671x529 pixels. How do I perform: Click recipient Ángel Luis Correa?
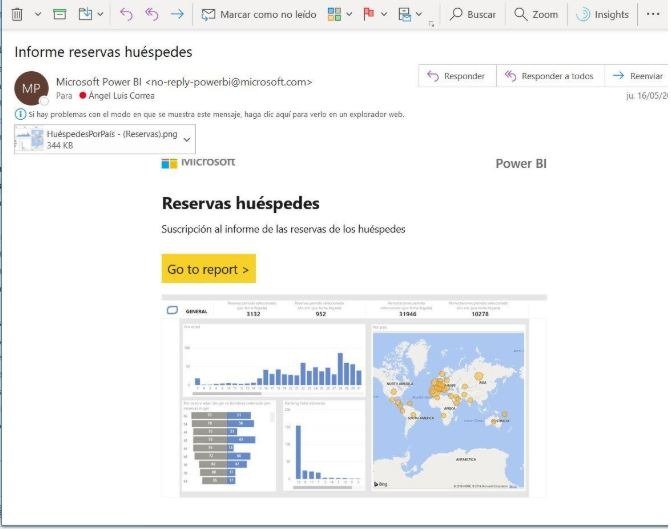point(121,96)
